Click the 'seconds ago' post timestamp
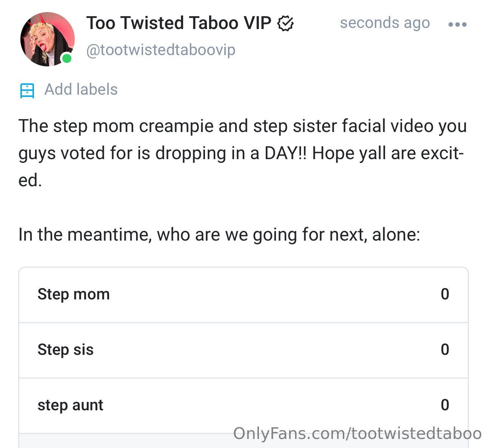Viewport: 487px width, 448px height. coord(385,23)
